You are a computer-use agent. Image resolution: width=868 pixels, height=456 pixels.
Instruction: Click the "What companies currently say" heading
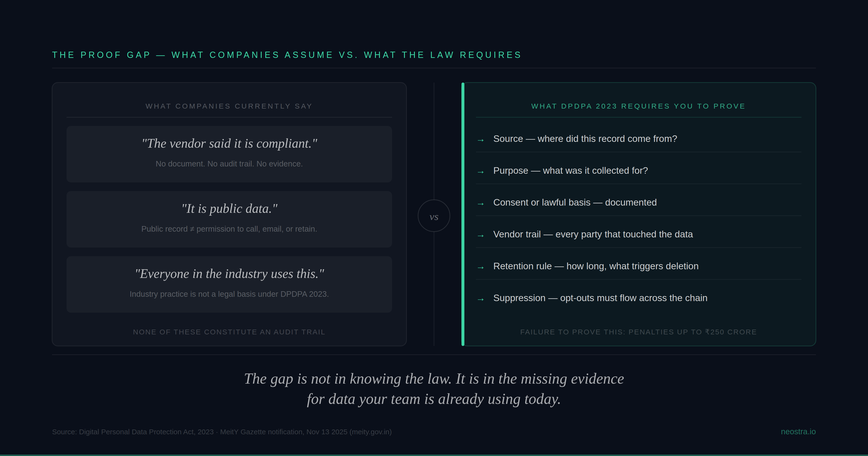click(x=229, y=106)
